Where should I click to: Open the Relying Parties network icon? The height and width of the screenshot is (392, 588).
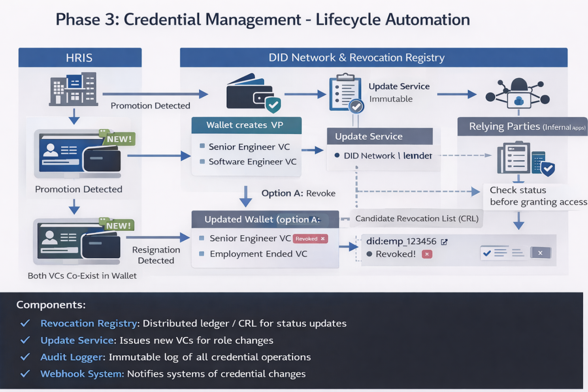pyautogui.click(x=518, y=96)
